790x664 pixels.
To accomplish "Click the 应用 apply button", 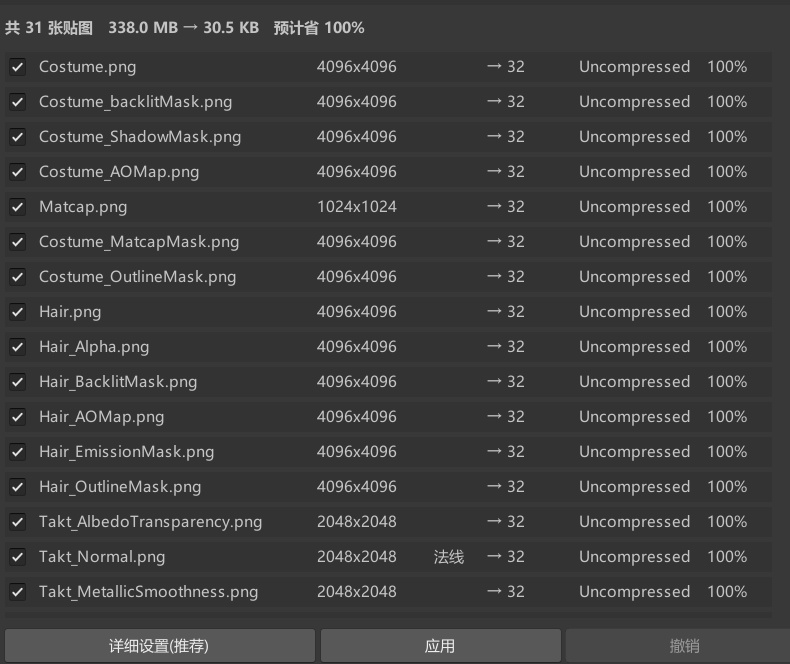I will [x=440, y=645].
